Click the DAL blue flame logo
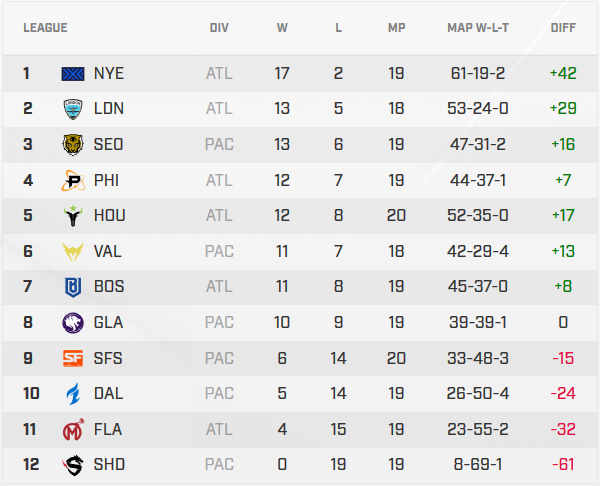 click(74, 393)
